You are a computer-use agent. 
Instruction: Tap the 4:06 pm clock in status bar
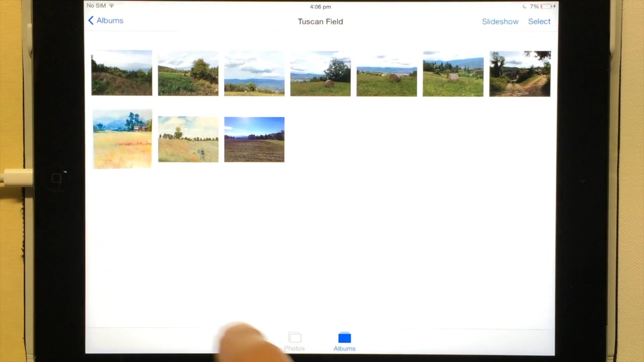point(320,7)
